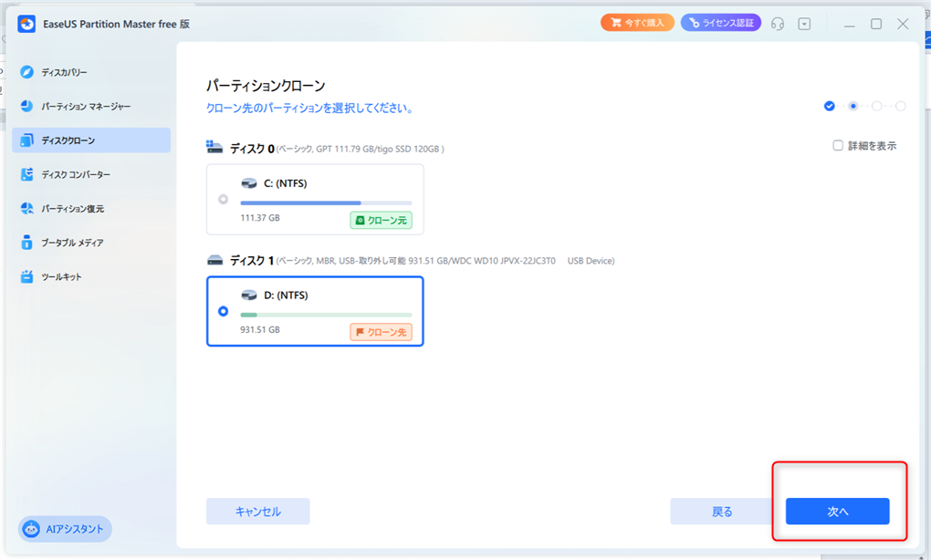Click the completed first step indicator
This screenshot has height=560, width=931.
coord(830,106)
